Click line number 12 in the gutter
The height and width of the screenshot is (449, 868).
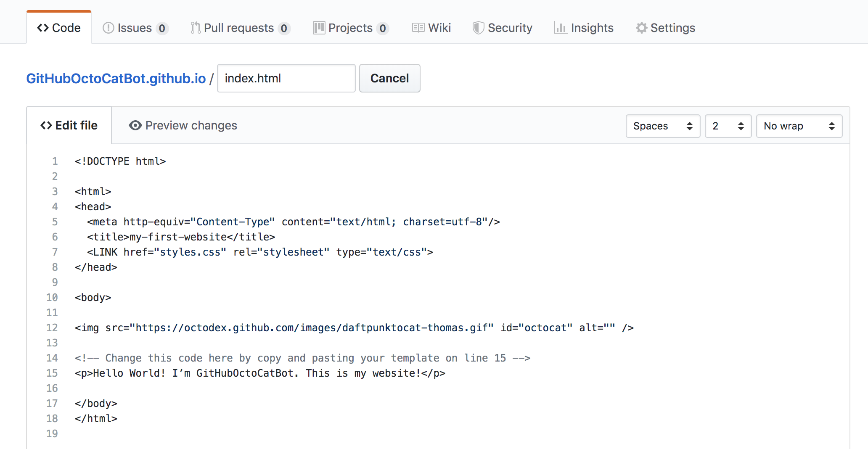52,328
